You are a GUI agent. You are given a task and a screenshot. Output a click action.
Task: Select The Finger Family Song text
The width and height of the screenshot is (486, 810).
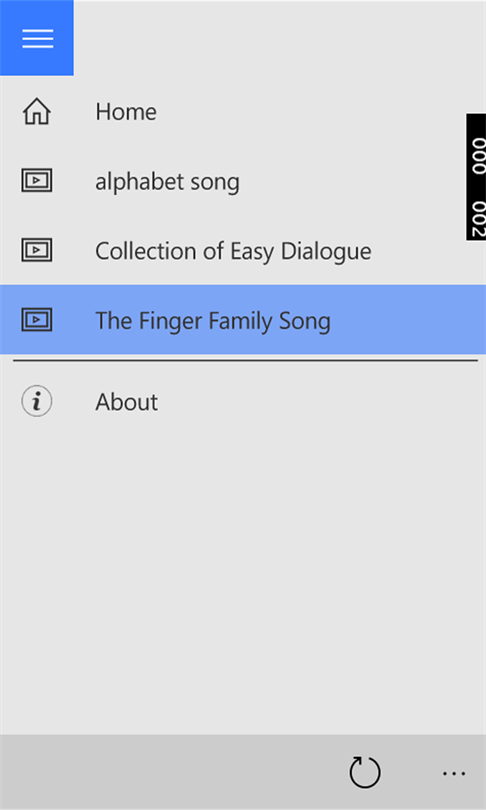point(213,321)
